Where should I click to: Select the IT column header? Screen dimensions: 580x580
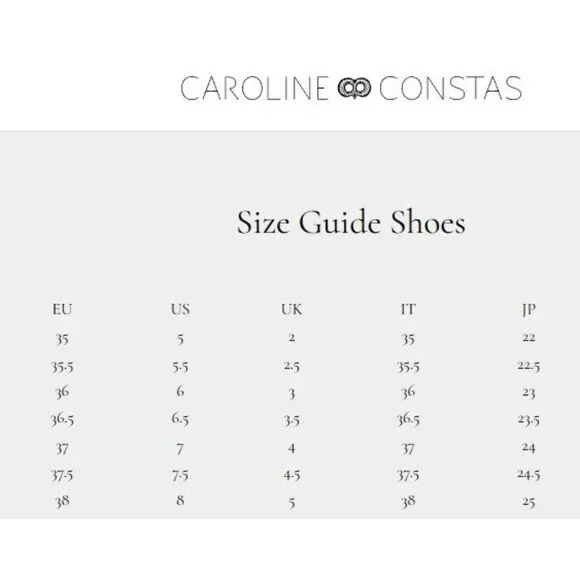408,309
